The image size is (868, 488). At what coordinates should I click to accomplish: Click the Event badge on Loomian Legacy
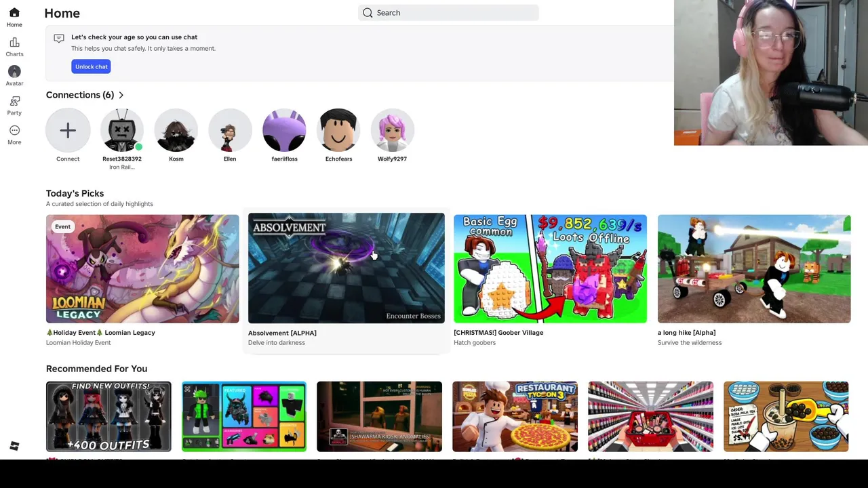tap(62, 226)
